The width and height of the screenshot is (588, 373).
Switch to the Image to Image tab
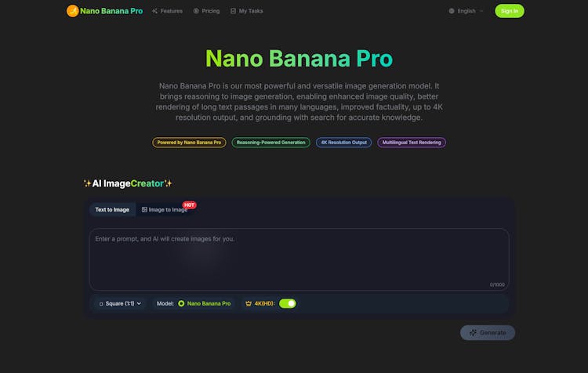(x=165, y=209)
